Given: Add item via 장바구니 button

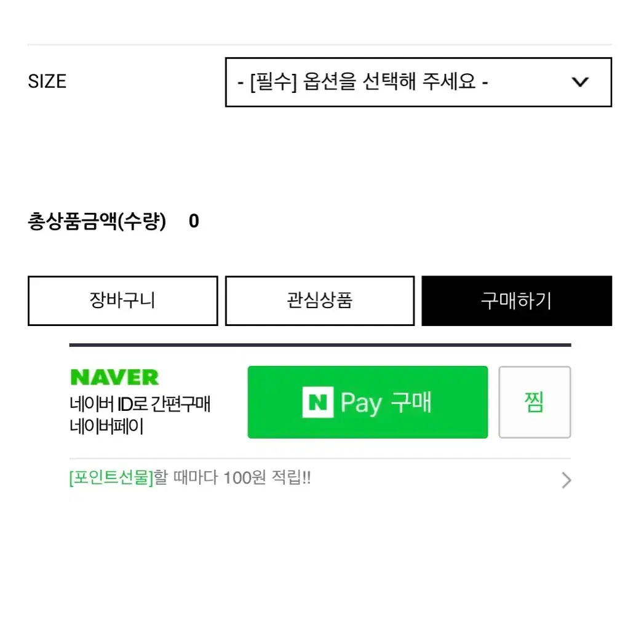Looking at the screenshot, I should pyautogui.click(x=123, y=301).
